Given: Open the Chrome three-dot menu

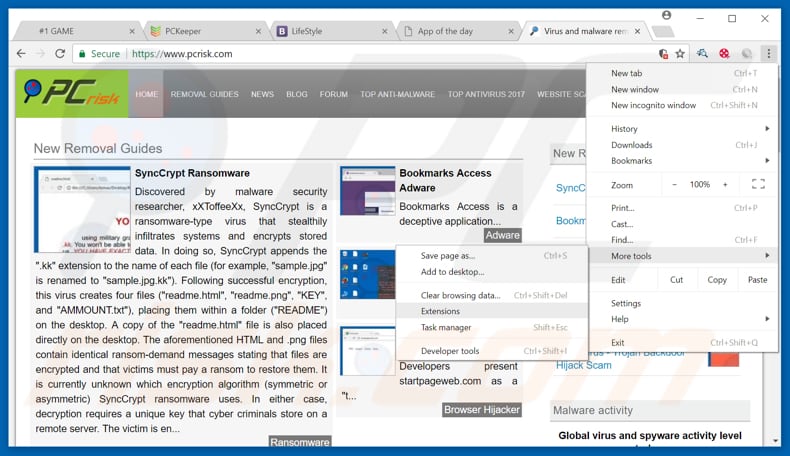Looking at the screenshot, I should 768,53.
